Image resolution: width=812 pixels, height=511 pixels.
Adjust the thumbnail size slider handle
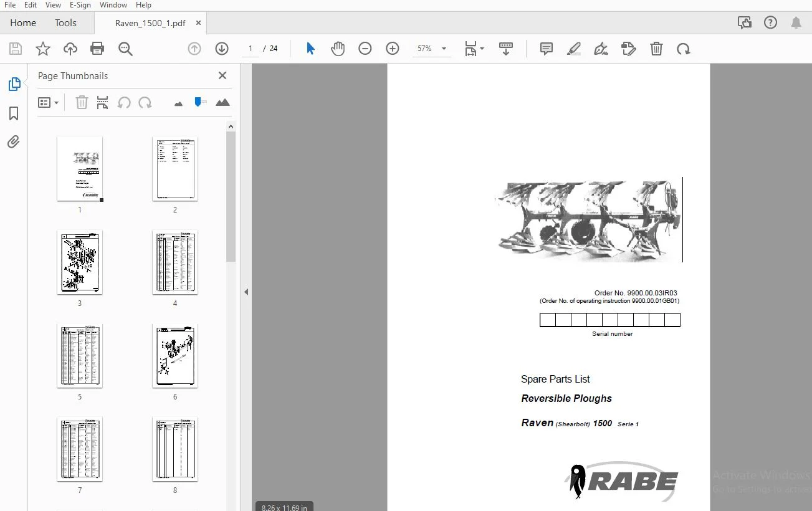point(198,102)
